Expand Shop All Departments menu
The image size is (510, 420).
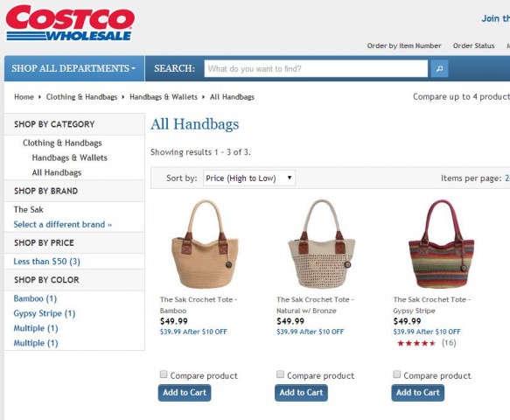73,68
